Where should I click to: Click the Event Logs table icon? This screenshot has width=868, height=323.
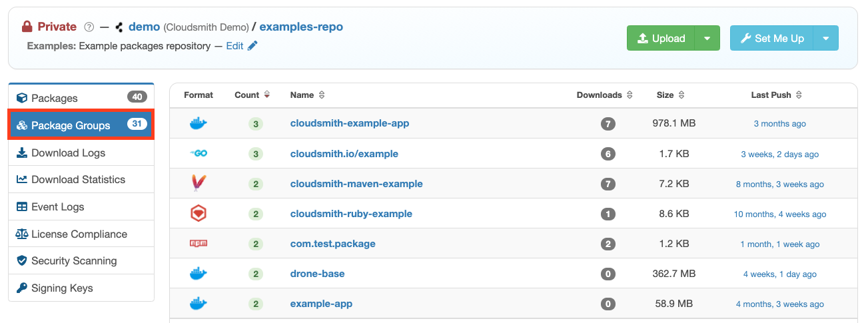pos(21,206)
